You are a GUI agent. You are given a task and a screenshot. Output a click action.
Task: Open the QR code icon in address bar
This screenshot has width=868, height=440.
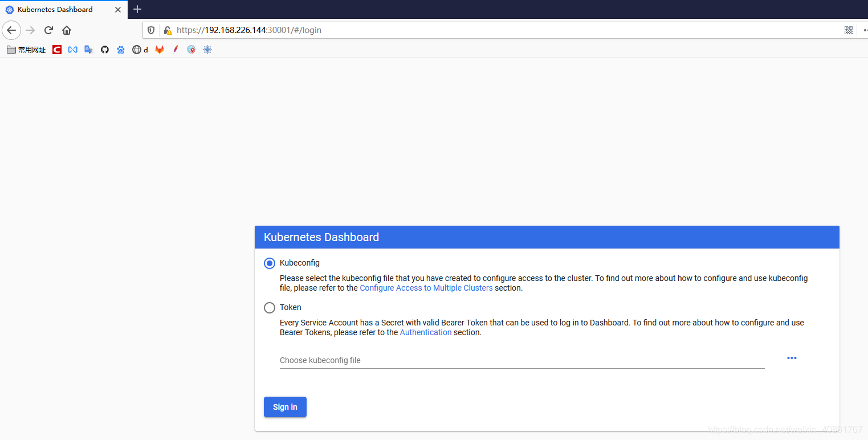[x=849, y=30]
